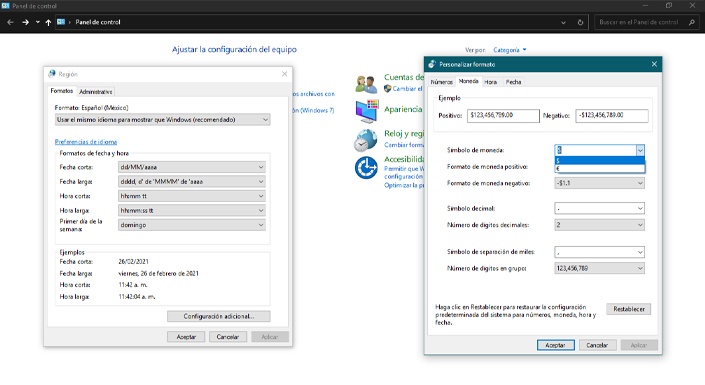Viewport: 705px width, 385px height.
Task: Click Optimizar la presentación link under Accesibilidad
Action: click(x=404, y=185)
